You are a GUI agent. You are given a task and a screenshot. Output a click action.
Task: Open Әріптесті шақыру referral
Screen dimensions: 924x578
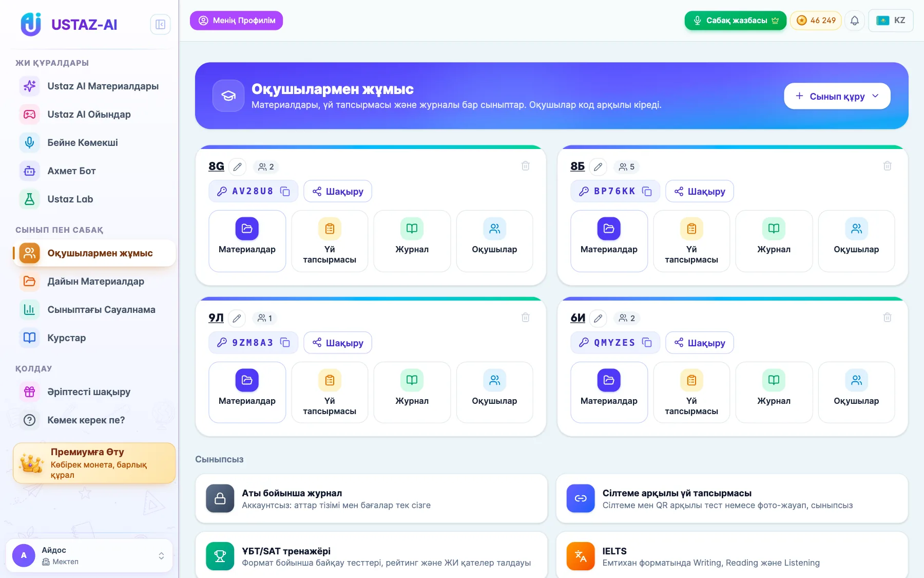(x=95, y=392)
